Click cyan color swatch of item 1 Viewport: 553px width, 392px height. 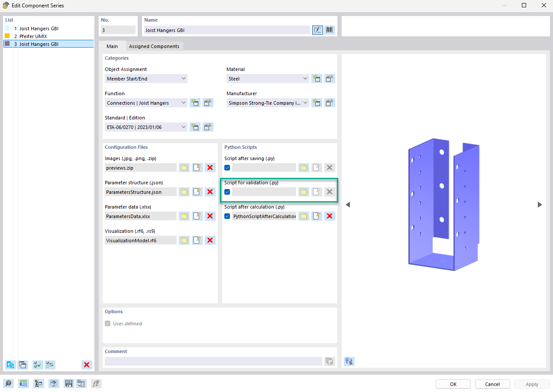(7, 28)
